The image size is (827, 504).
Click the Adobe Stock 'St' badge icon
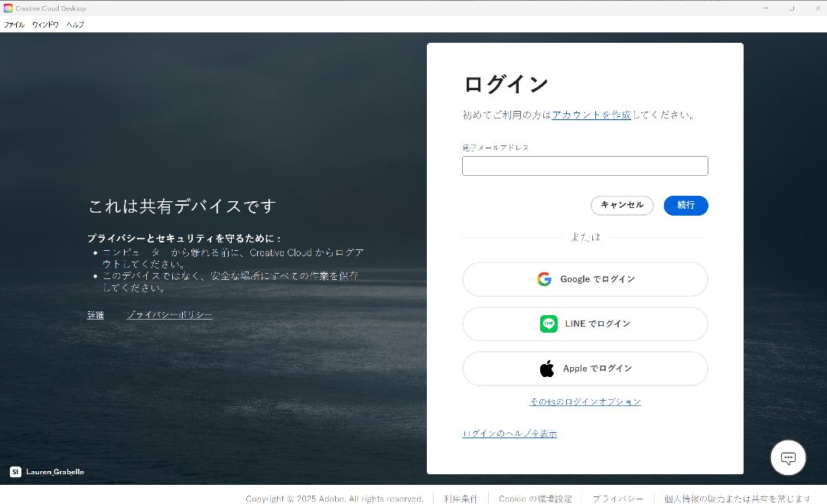(16, 472)
